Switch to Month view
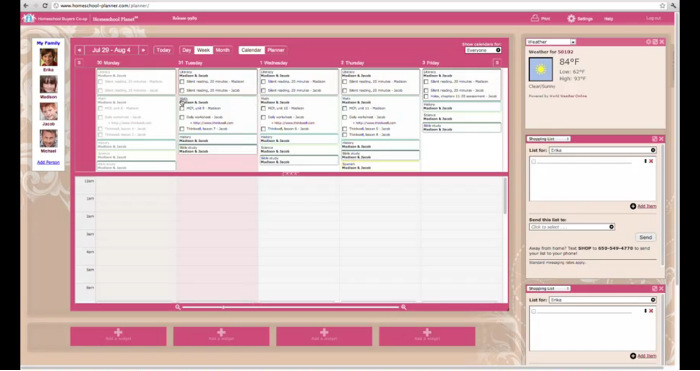The width and height of the screenshot is (700, 371). tap(222, 50)
